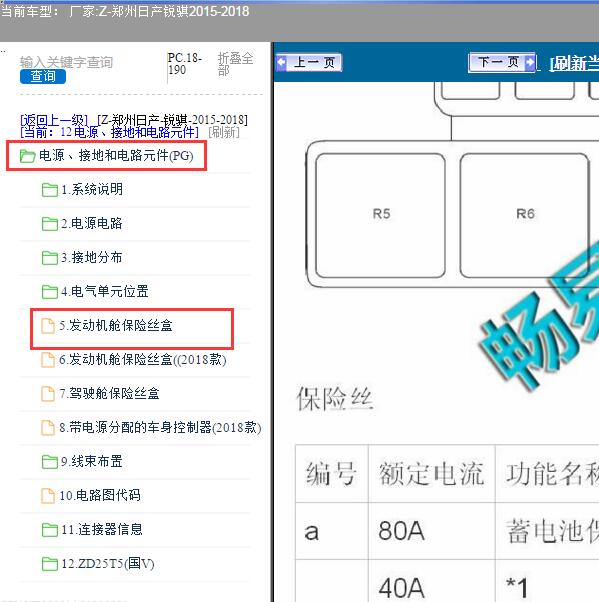Expand the 9.线束布置 folder
The width and height of the screenshot is (599, 602).
(92, 461)
